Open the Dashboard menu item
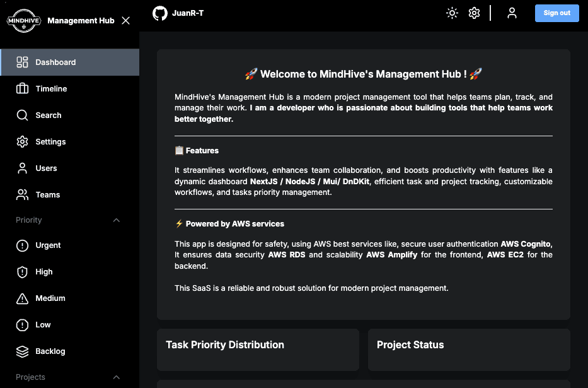 55,62
